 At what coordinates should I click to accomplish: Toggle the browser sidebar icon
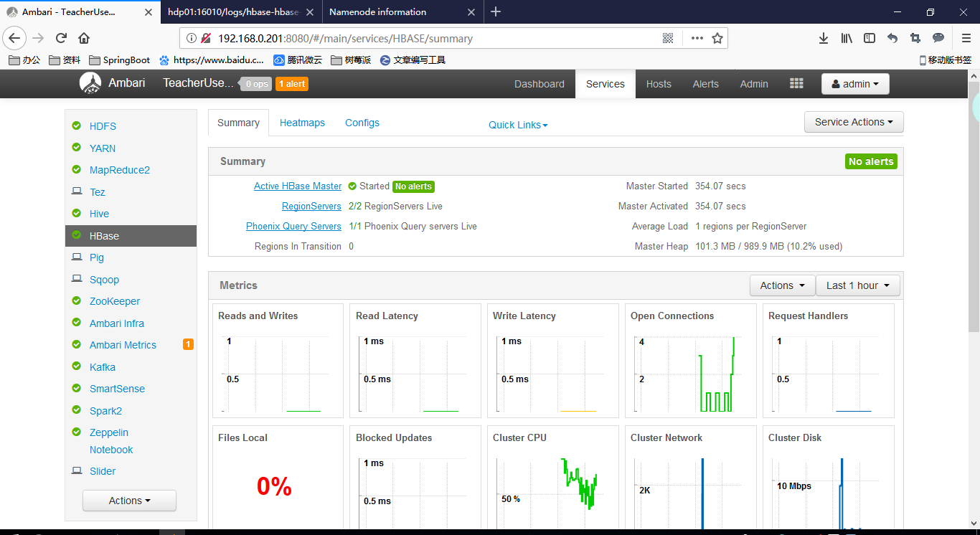870,38
